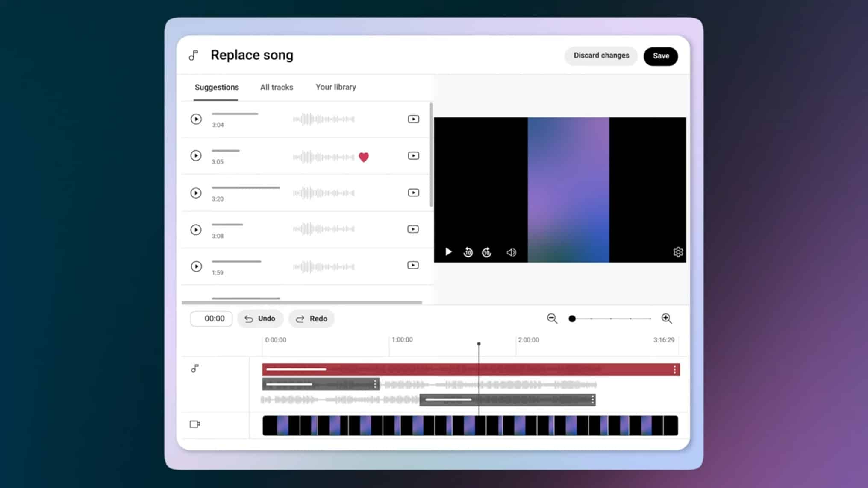The image size is (868, 488).
Task: Open the red song clip options menu
Action: [675, 369]
